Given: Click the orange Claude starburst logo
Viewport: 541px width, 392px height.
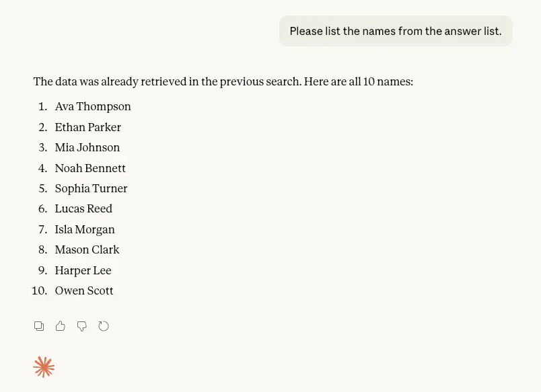Looking at the screenshot, I should (44, 367).
